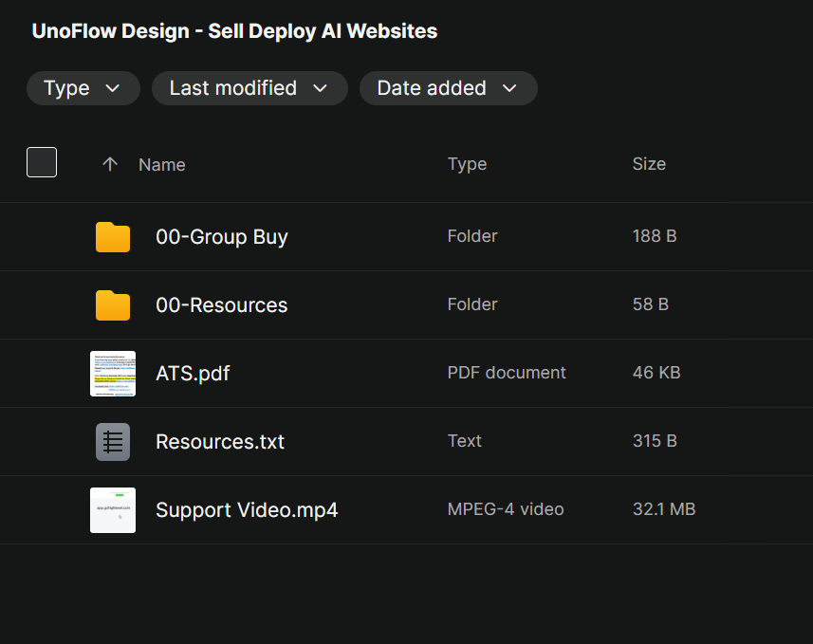
Task: Open the Date added filter dropdown
Action: point(449,88)
